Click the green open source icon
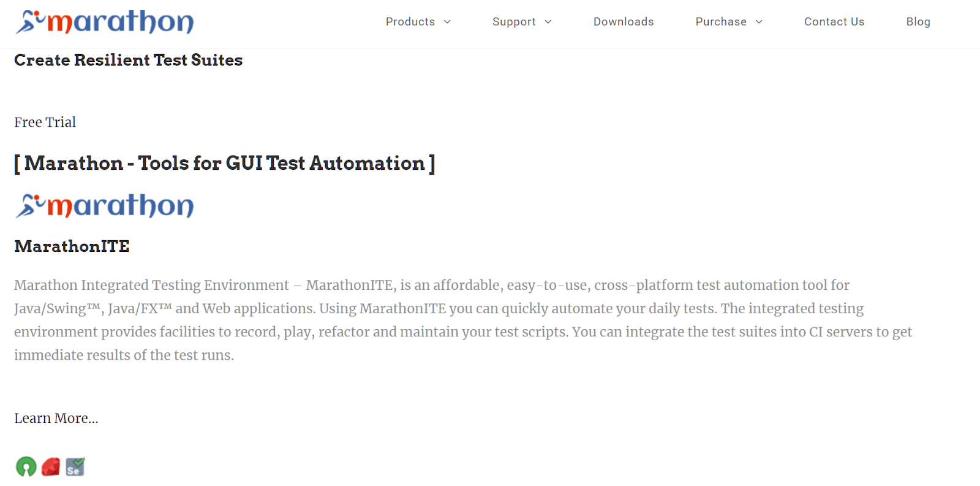 pos(26,467)
